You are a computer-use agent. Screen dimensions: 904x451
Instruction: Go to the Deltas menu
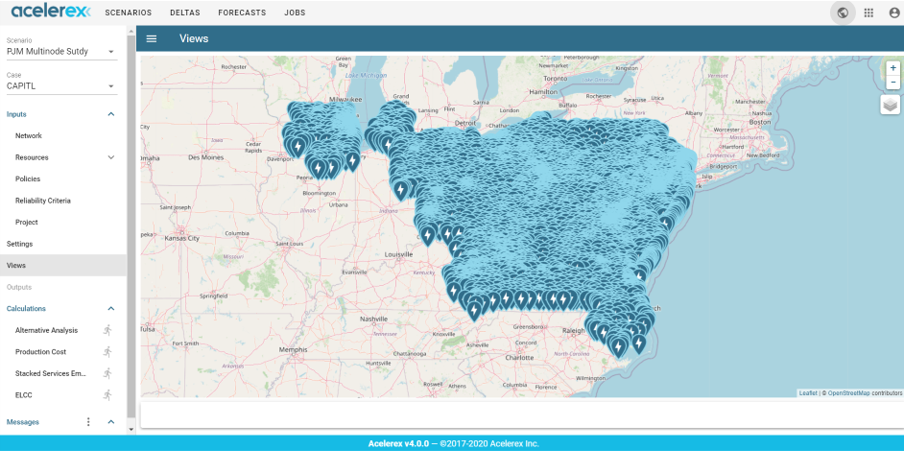tap(184, 13)
